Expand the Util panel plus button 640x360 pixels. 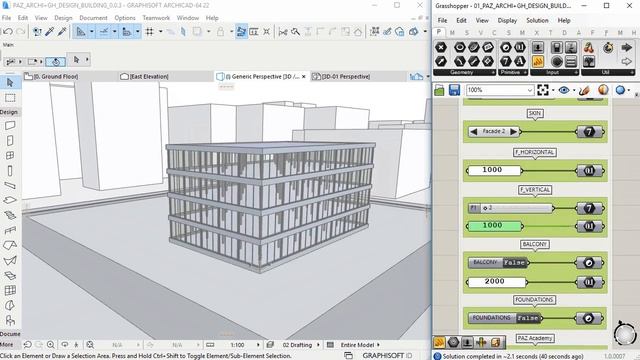632,72
